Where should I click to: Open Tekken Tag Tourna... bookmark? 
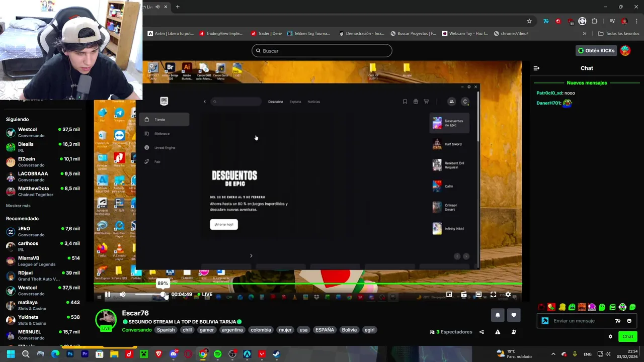pyautogui.click(x=308, y=34)
